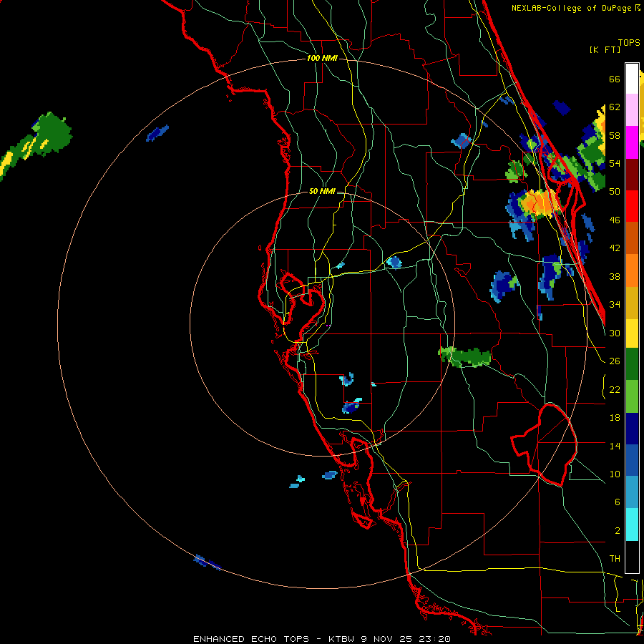The width and height of the screenshot is (644, 644).
Task: Click the TOPS legend title
Action: click(x=629, y=42)
